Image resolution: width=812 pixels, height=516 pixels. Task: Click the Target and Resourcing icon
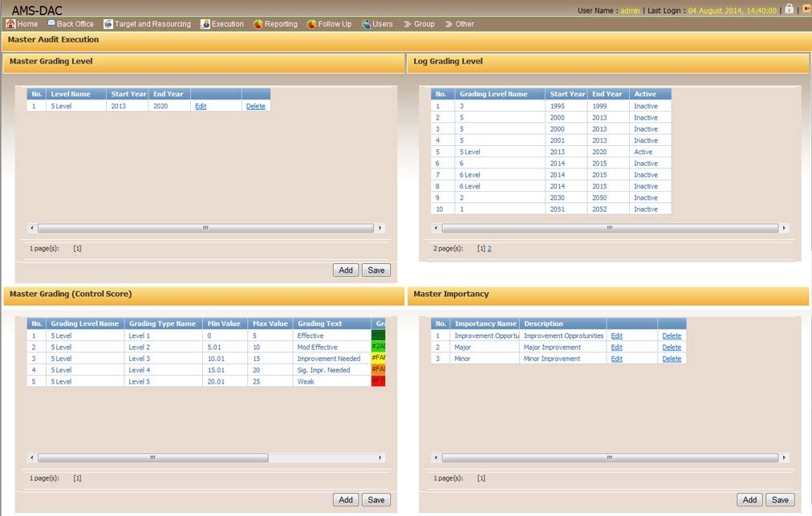[108, 24]
